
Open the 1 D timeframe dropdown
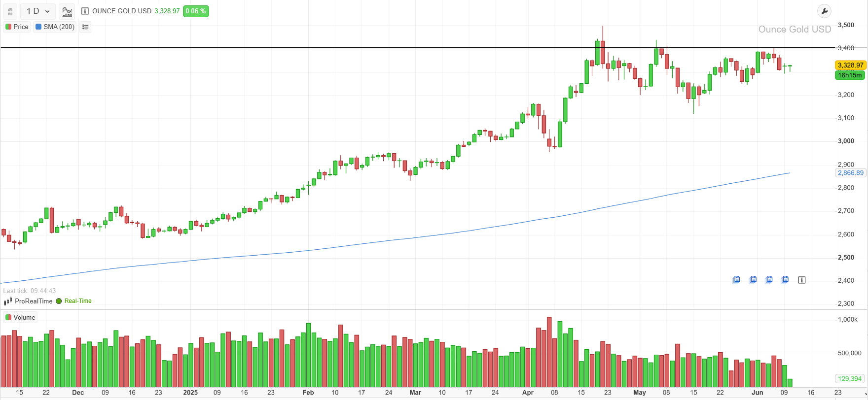click(x=38, y=11)
